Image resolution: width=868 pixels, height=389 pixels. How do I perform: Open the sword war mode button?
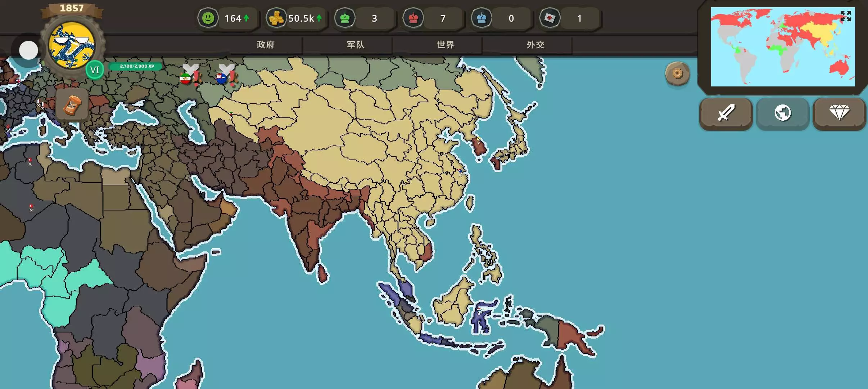pyautogui.click(x=726, y=113)
